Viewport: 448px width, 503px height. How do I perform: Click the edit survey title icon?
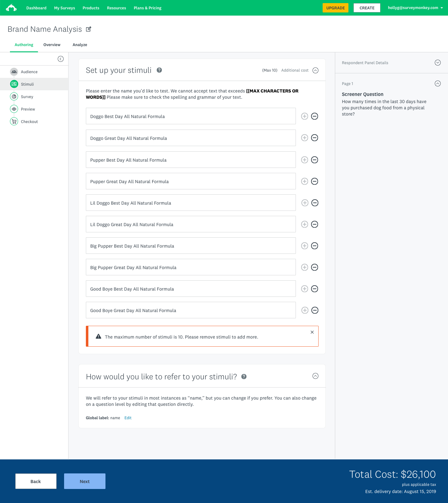pos(89,29)
